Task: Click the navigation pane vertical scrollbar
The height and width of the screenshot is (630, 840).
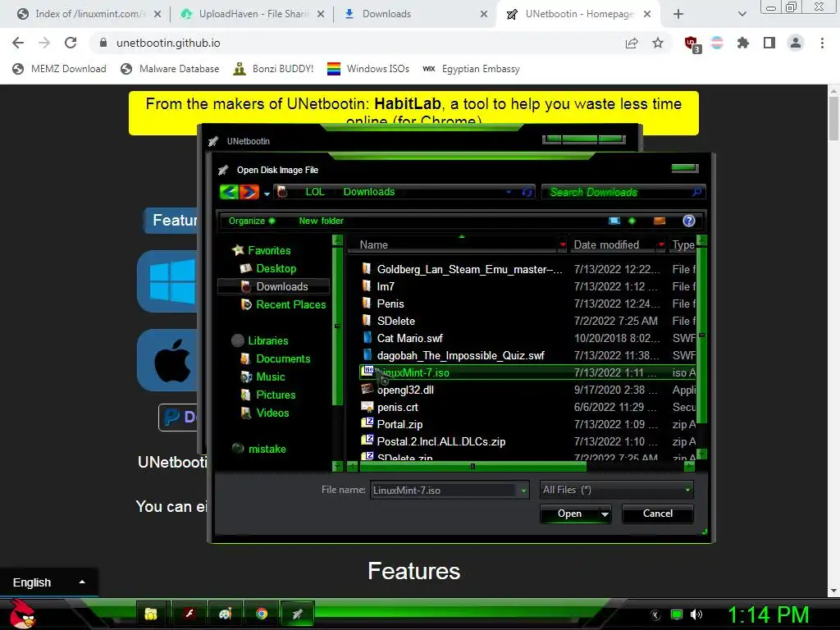Action: point(337,326)
